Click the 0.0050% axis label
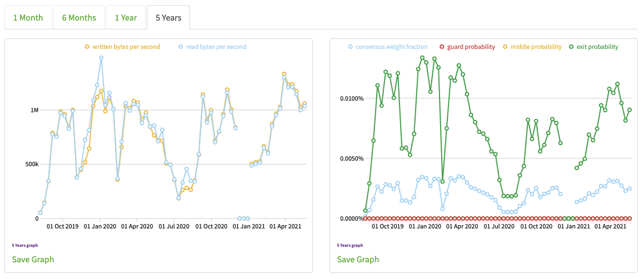Image resolution: width=644 pixels, height=279 pixels. [x=352, y=158]
